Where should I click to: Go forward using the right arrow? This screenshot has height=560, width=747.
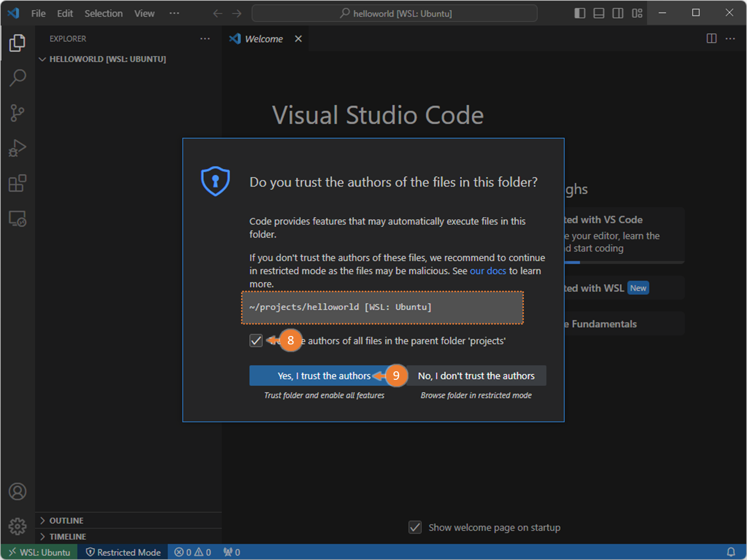(x=237, y=13)
